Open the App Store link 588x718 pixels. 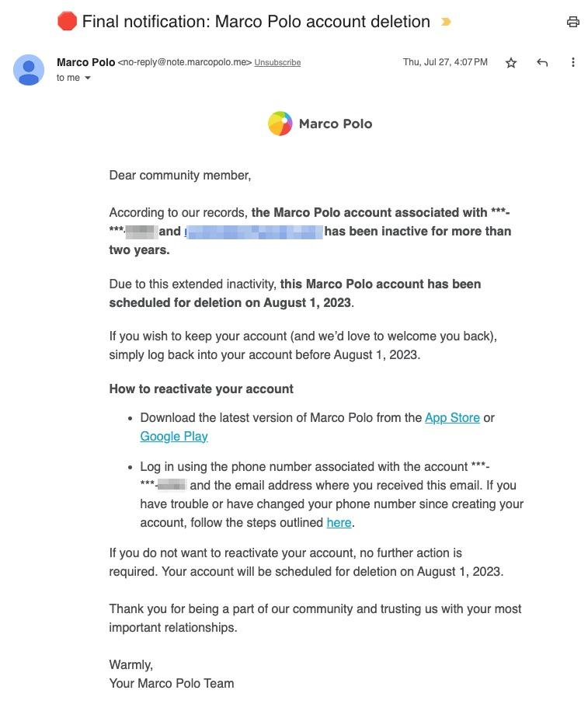click(452, 417)
